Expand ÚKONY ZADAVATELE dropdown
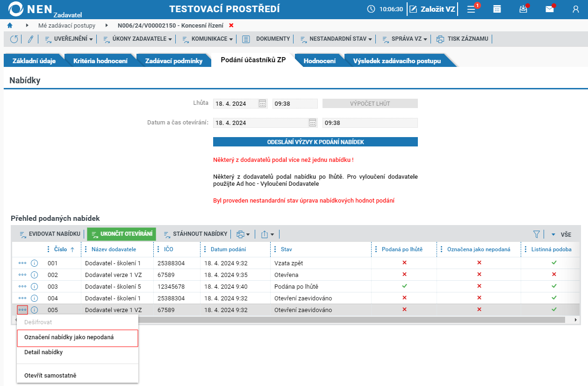 coord(137,39)
